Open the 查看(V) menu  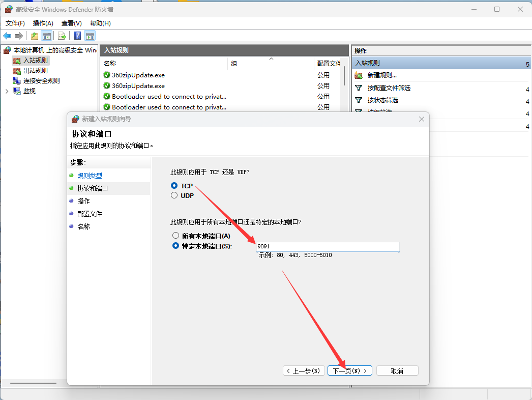(x=71, y=23)
